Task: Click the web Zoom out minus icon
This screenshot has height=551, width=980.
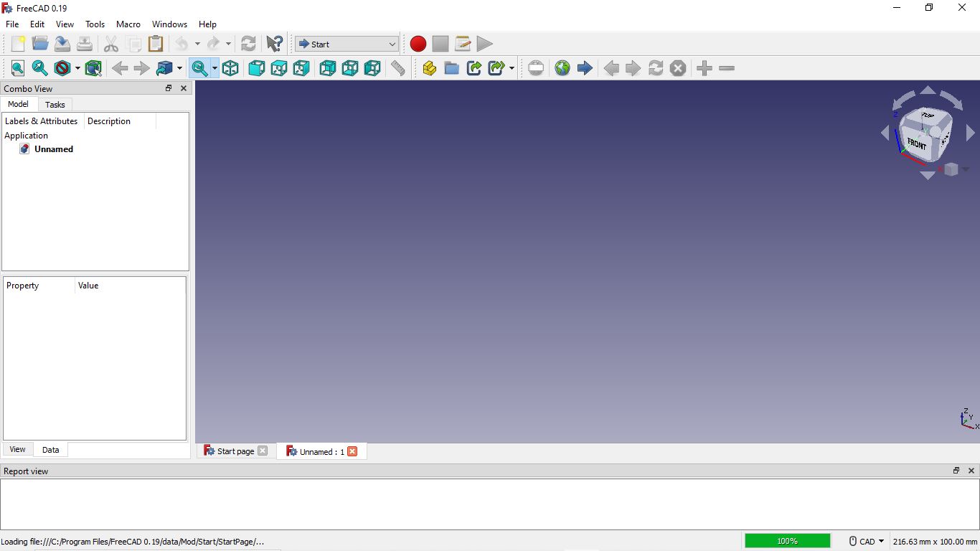Action: tap(727, 68)
